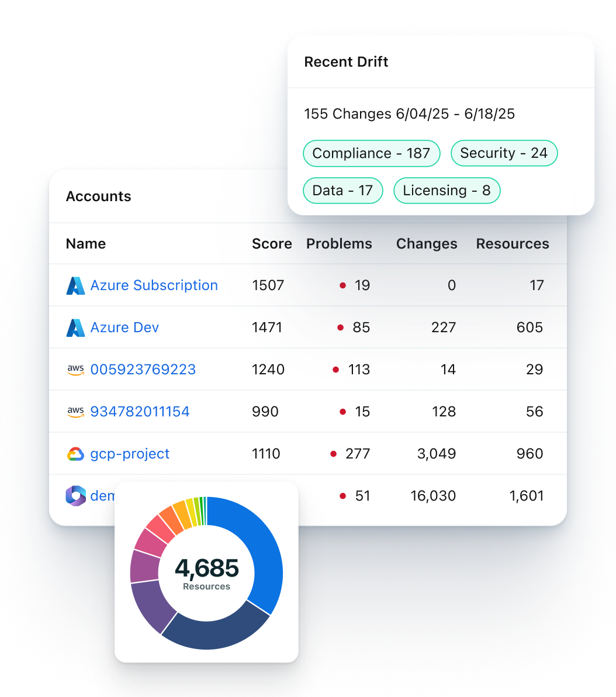Open the gcp-project account link
The image size is (616, 697).
[x=130, y=454]
